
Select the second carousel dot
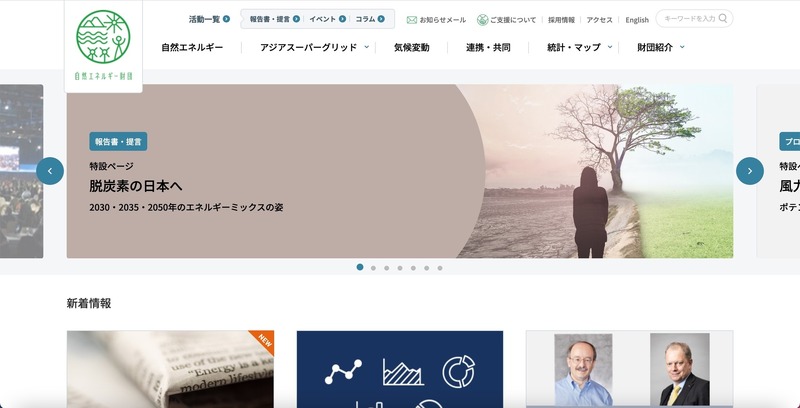click(x=373, y=268)
